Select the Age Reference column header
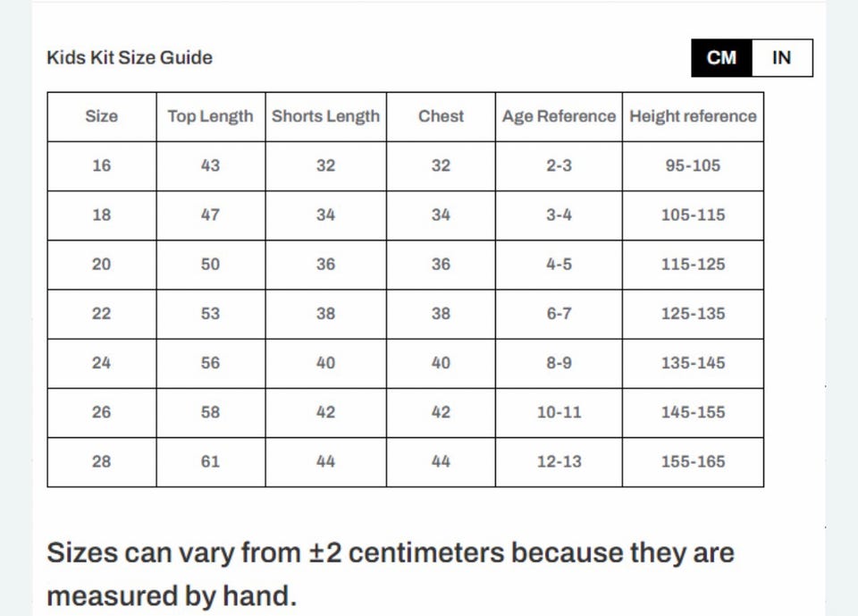The height and width of the screenshot is (616, 858). [x=559, y=116]
